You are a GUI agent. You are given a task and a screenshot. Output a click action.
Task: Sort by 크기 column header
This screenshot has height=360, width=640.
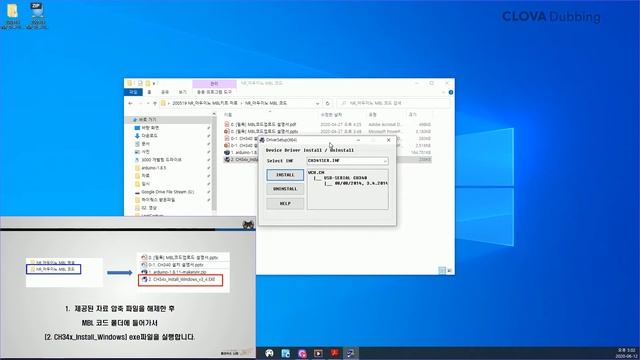[412, 115]
